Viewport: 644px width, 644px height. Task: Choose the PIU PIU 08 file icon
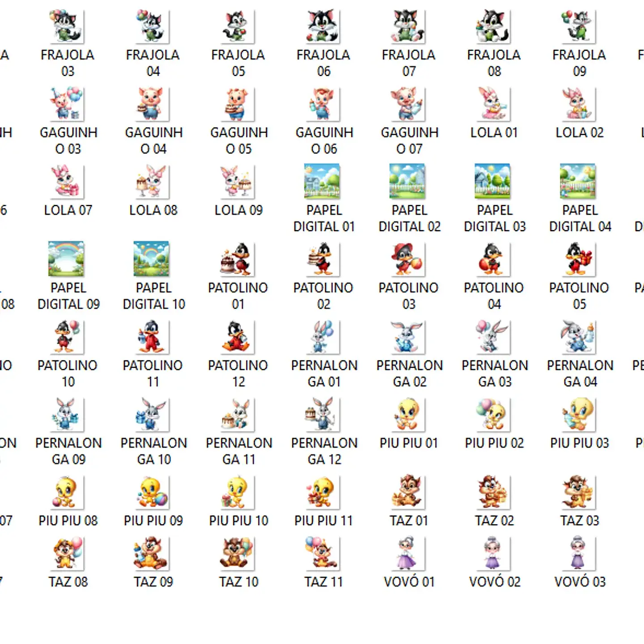tap(68, 492)
